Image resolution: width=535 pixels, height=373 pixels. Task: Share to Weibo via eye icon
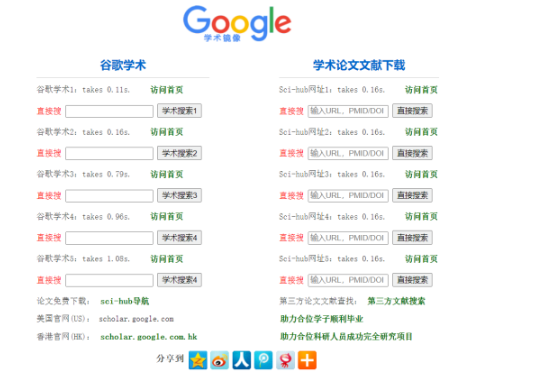coord(220,360)
